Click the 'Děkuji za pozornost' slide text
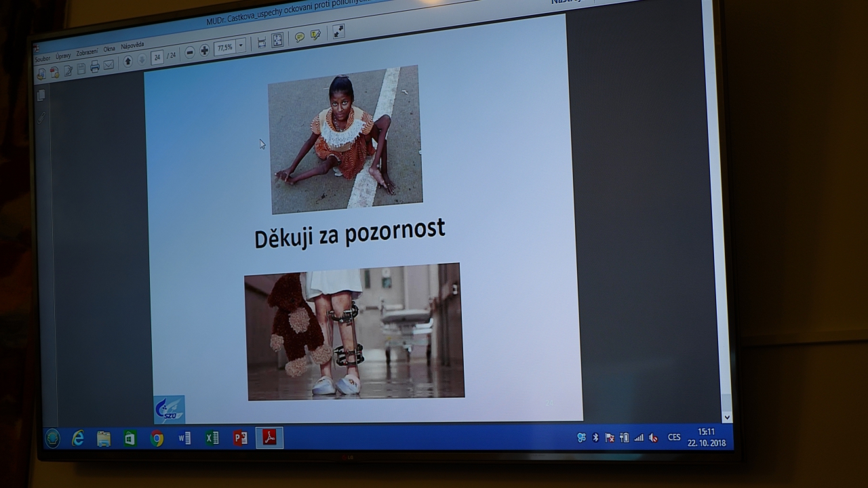The image size is (868, 488). (349, 235)
